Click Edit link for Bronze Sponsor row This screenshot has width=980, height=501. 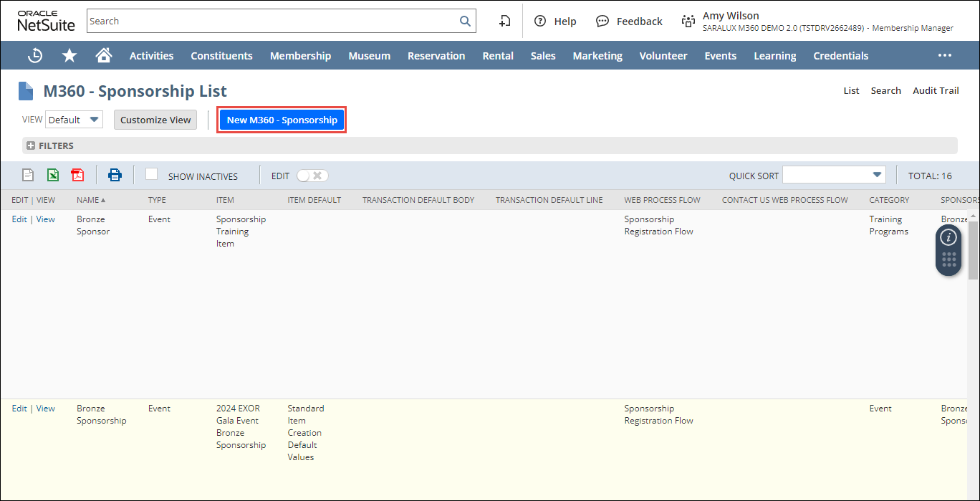(x=19, y=219)
